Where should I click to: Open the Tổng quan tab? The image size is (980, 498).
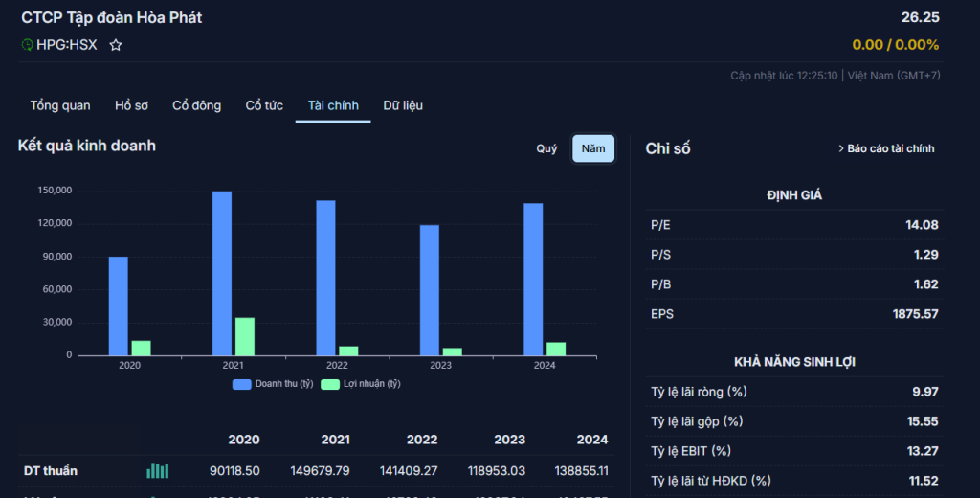pos(60,105)
